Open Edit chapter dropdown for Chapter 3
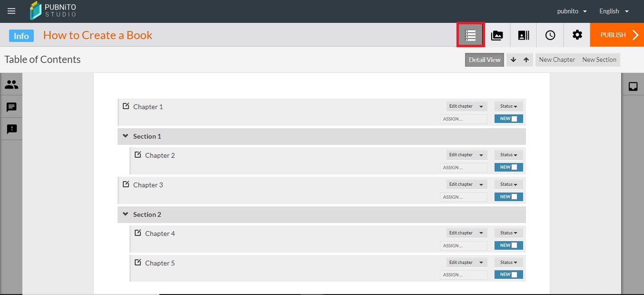Viewport: 644px width, 295px height. click(466, 184)
